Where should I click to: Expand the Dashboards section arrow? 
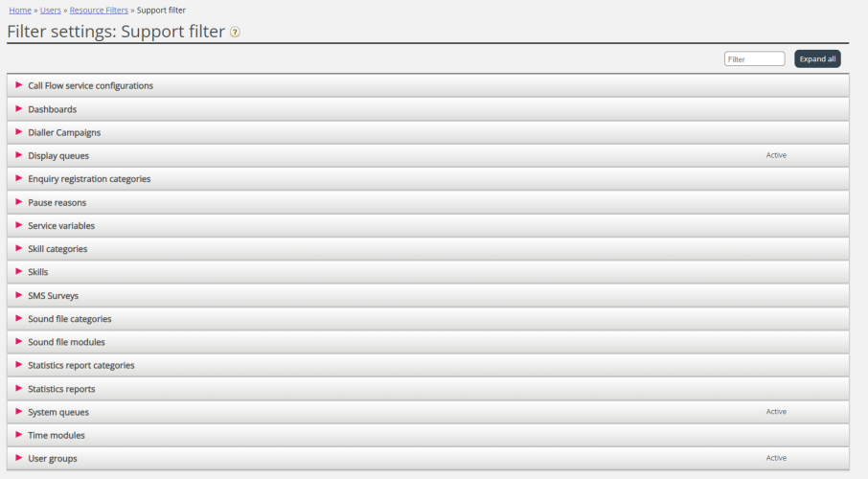coord(19,109)
